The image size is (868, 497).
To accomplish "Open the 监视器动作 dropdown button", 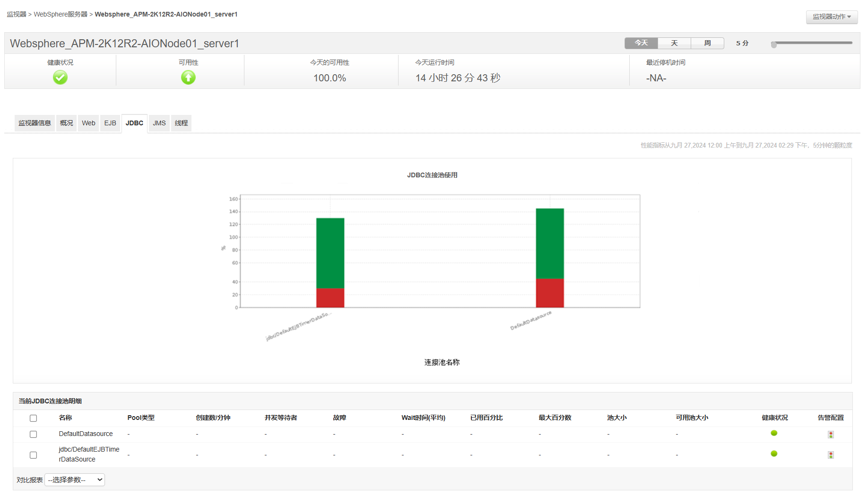I will [832, 17].
